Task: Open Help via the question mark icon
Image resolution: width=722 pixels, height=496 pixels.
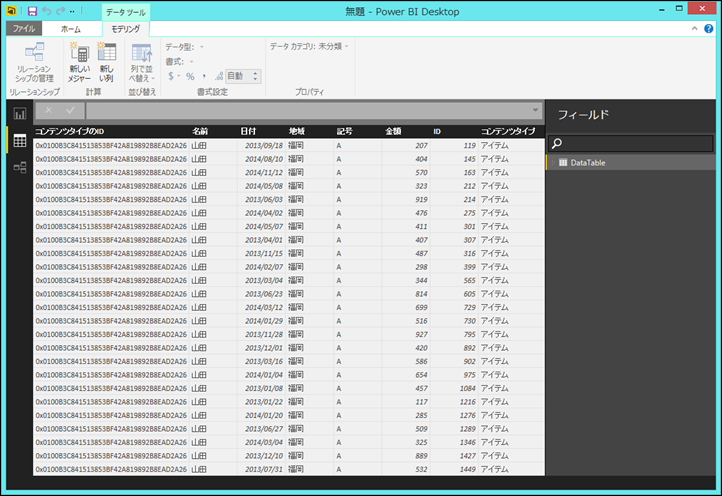Action: tap(709, 29)
